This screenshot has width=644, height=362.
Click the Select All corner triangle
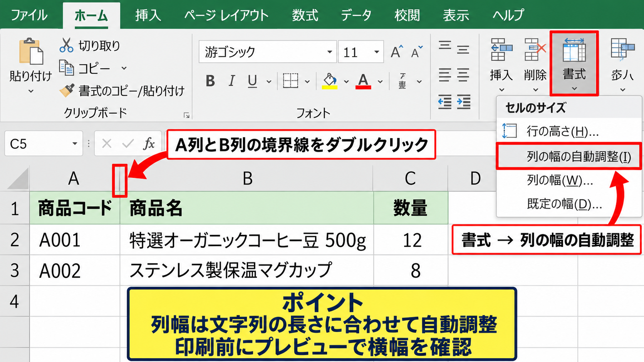click(18, 179)
